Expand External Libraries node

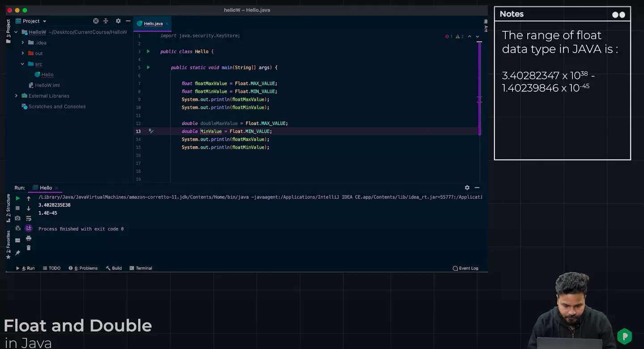[17, 96]
